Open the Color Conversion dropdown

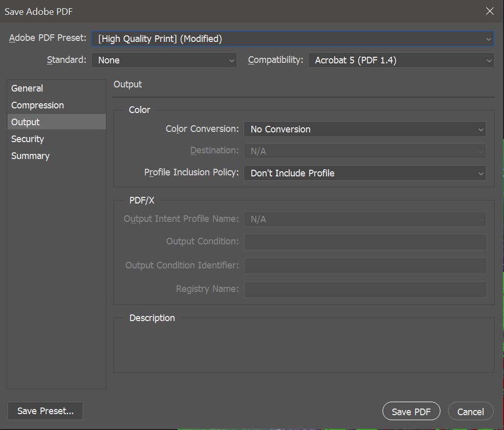point(365,129)
